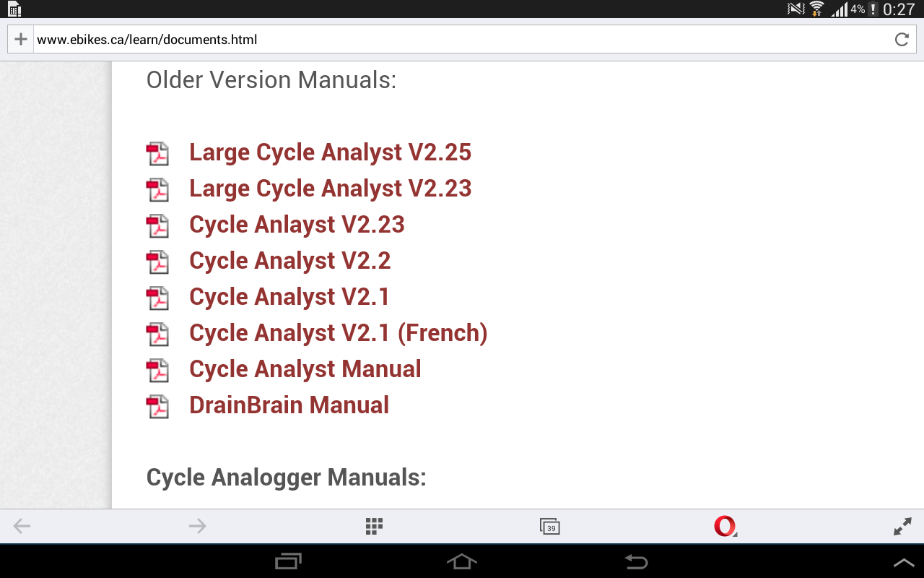The image size is (924, 578).
Task: Reload the page with the refresh icon
Action: click(x=902, y=40)
